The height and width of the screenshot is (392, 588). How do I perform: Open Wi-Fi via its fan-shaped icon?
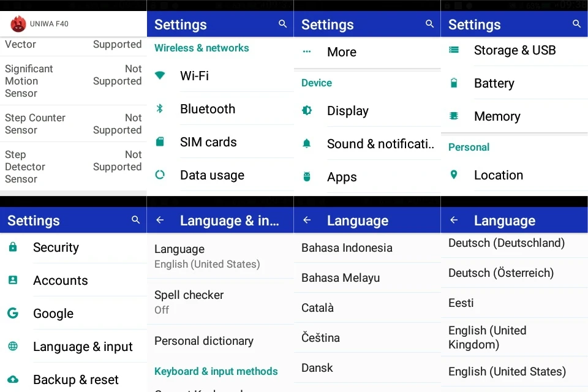click(160, 75)
